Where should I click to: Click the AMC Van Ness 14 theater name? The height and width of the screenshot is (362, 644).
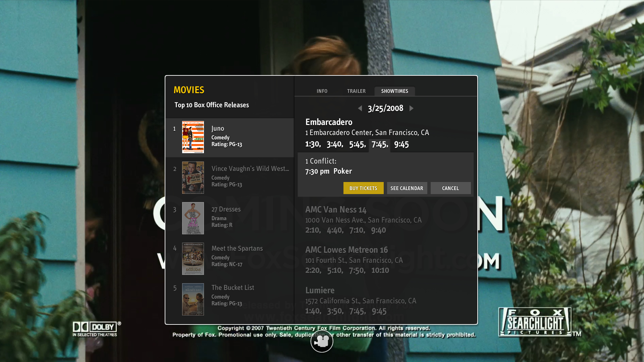336,209
